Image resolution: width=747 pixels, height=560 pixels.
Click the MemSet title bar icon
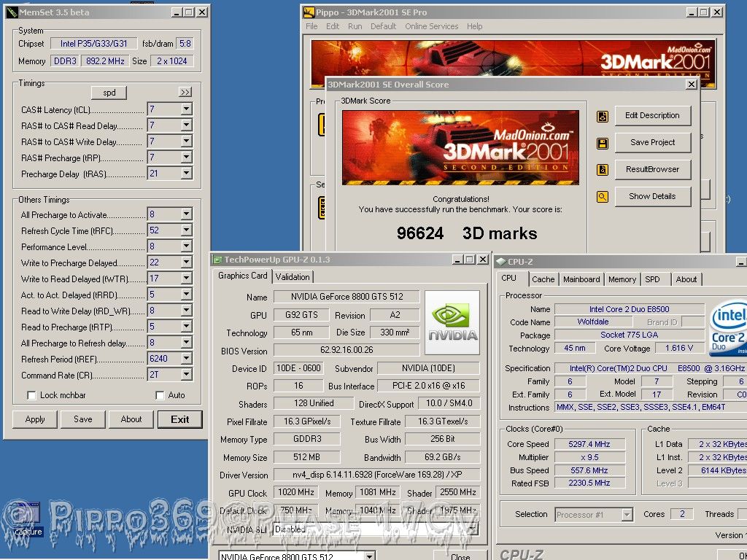click(12, 12)
